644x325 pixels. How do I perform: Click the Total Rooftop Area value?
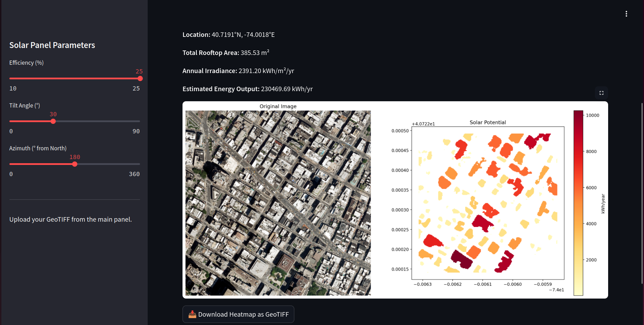pyautogui.click(x=255, y=53)
